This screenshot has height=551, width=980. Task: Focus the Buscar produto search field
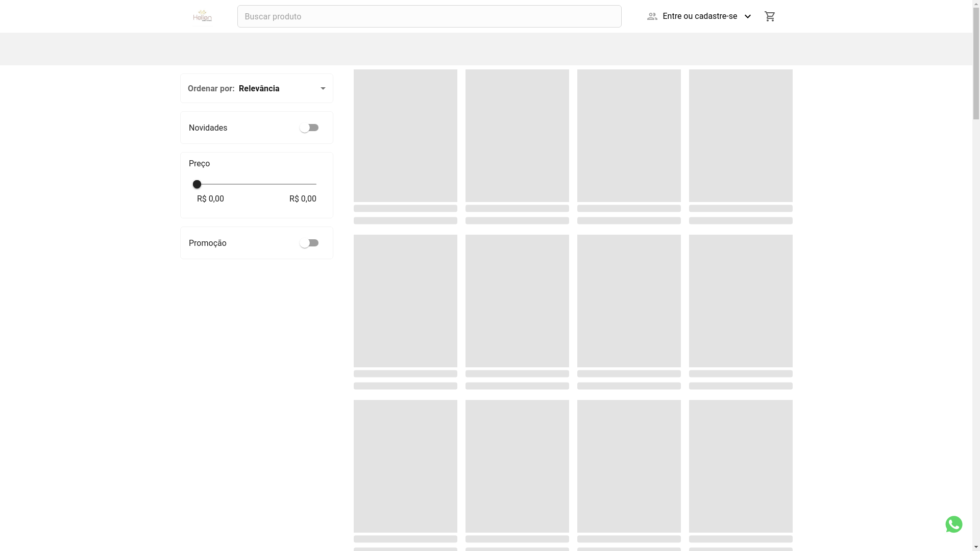click(429, 16)
